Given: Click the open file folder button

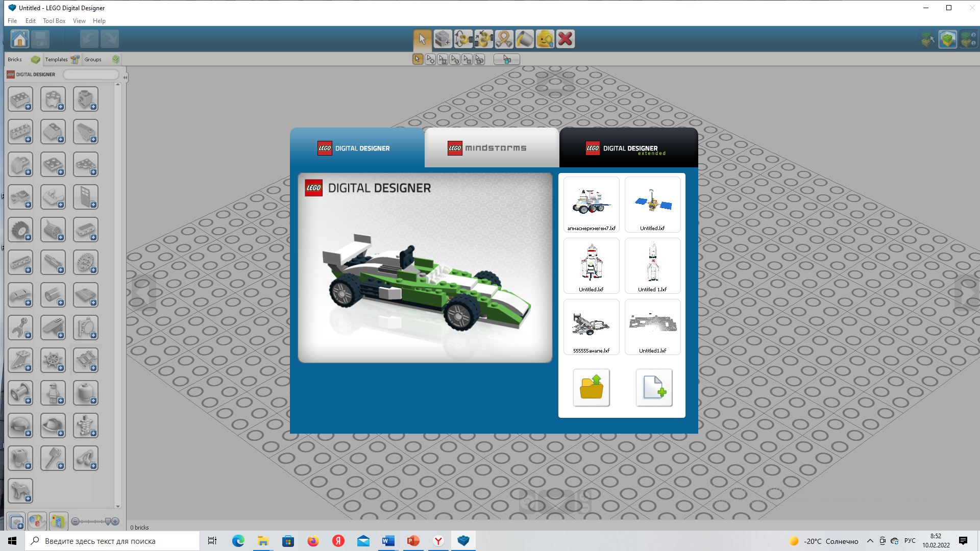Looking at the screenshot, I should [591, 388].
